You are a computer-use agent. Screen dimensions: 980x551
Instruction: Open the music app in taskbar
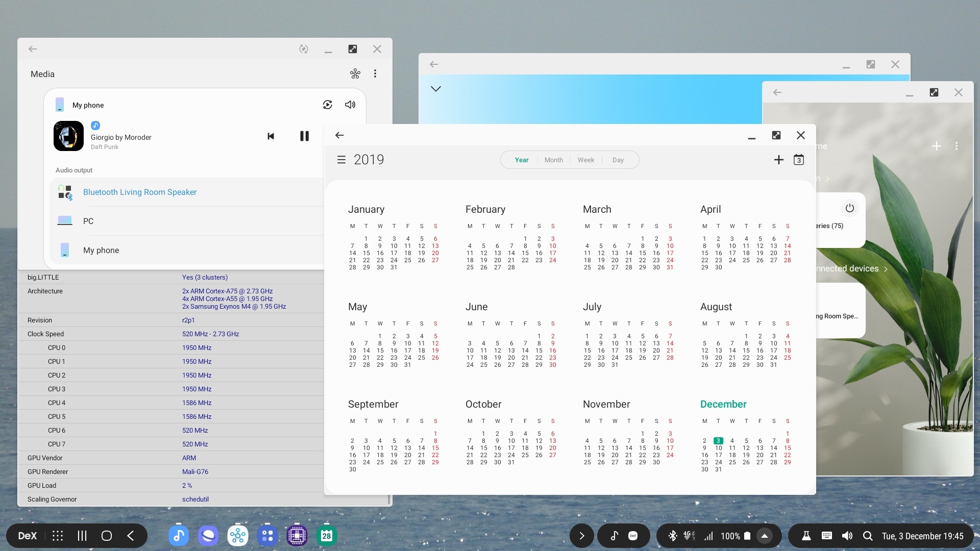point(178,536)
